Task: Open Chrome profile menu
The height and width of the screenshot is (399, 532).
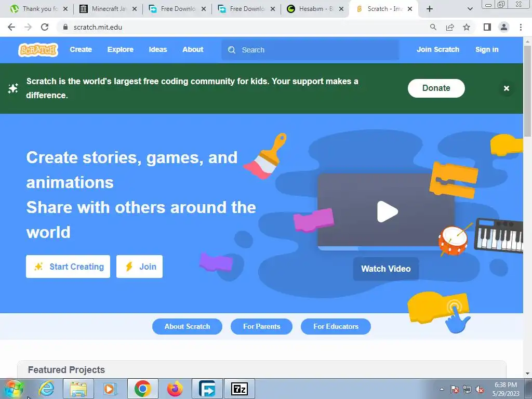Action: pos(504,27)
